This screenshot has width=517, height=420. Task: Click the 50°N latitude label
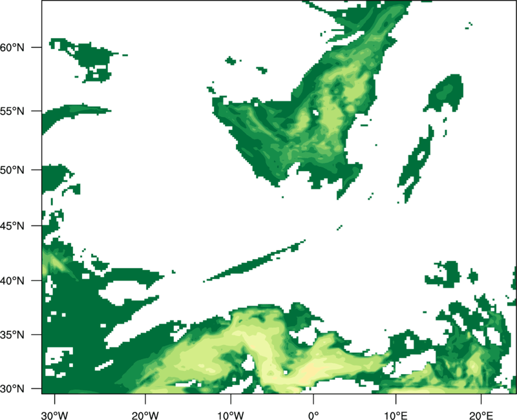pos(12,170)
